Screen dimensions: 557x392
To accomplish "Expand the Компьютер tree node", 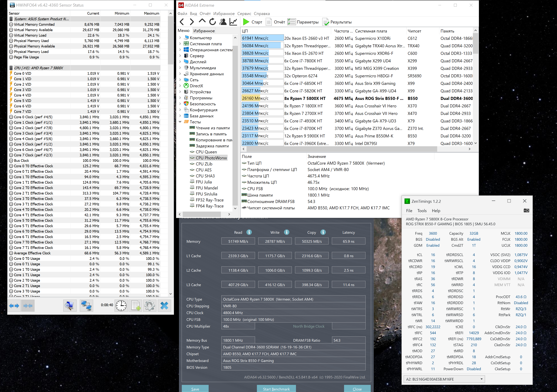I will [180, 38].
